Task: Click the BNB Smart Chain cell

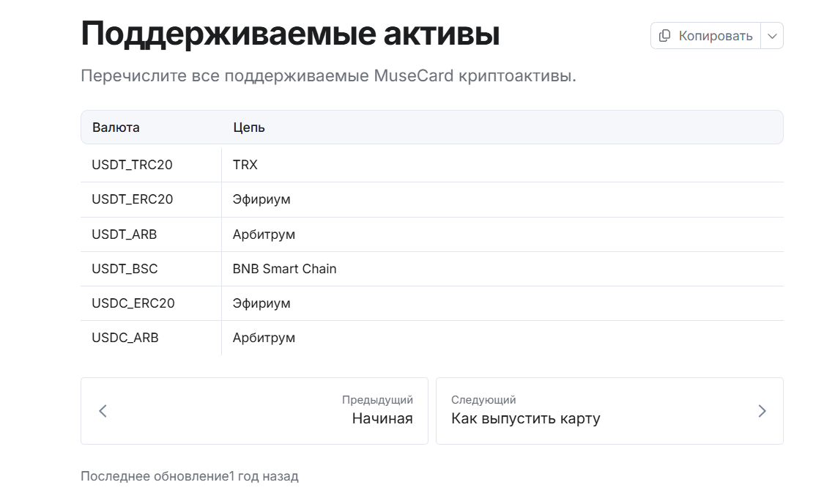Action: [284, 269]
